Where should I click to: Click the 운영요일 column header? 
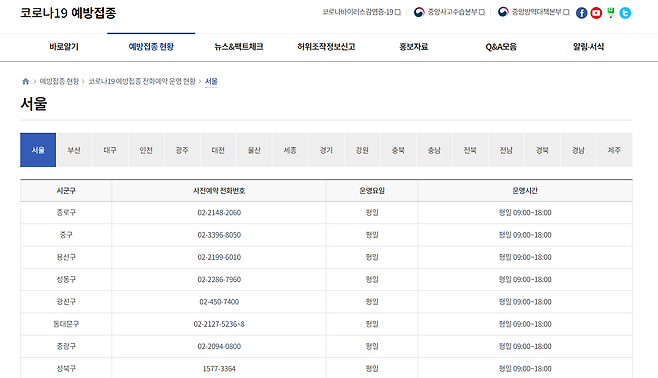pyautogui.click(x=372, y=191)
